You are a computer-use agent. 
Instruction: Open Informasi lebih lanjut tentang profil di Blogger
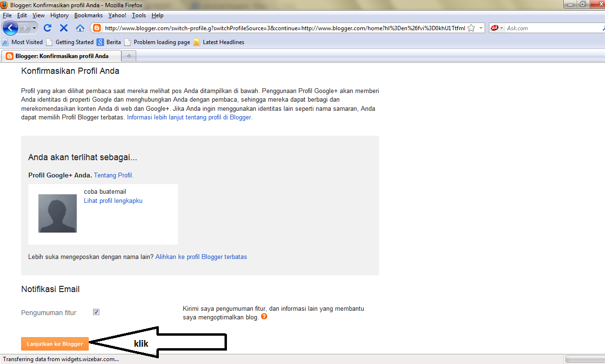click(x=190, y=117)
